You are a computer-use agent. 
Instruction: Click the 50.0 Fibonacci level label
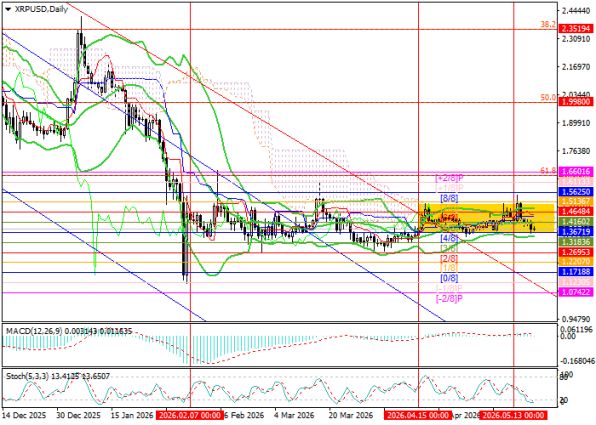[x=548, y=97]
